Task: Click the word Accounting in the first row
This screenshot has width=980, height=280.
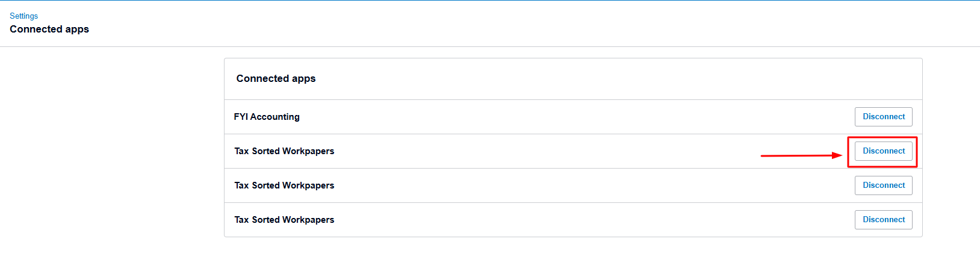Action: click(275, 117)
